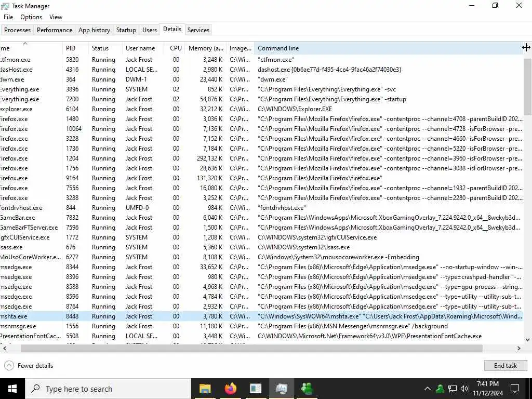Image resolution: width=532 pixels, height=399 pixels.
Task: Switch to the Startup tab
Action: coord(126,30)
